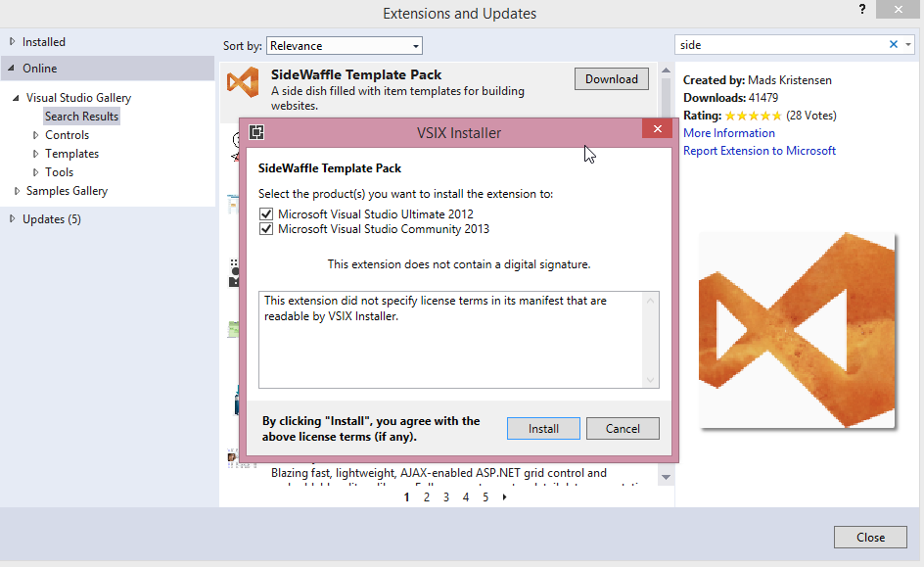Go to results page 4
Viewport: 924px width, 567px height.
tap(466, 497)
